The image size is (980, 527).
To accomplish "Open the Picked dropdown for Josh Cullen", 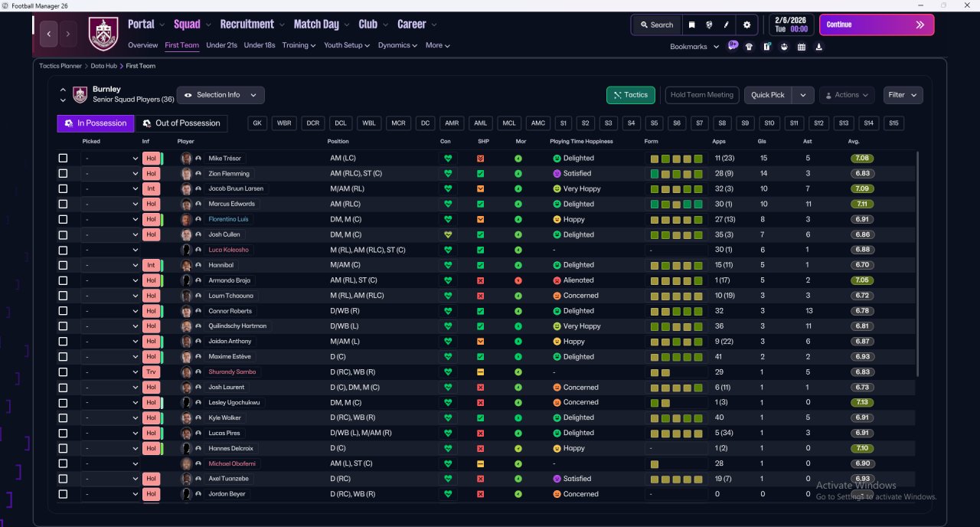I will (x=111, y=234).
